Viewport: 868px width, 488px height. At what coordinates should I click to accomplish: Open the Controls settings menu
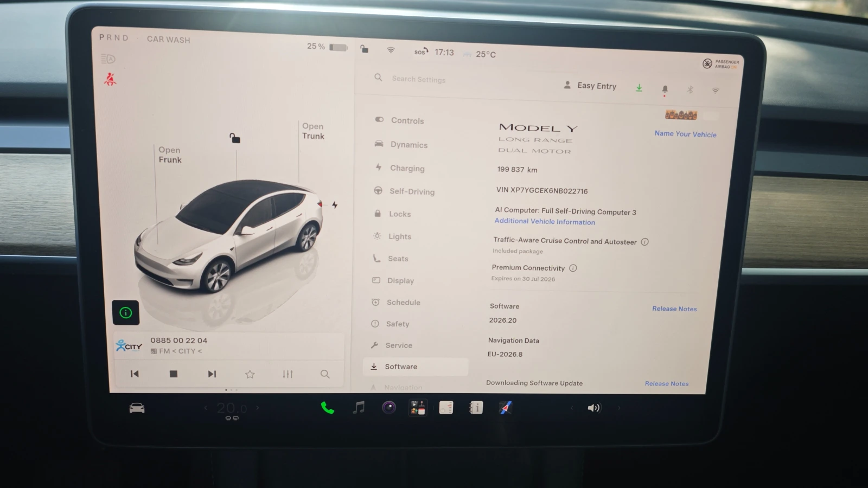click(x=399, y=120)
